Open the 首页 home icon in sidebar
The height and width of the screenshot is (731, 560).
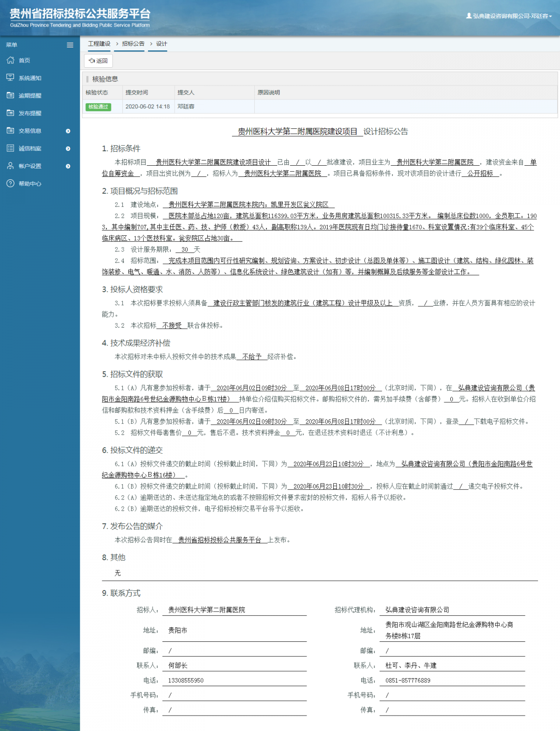point(10,60)
